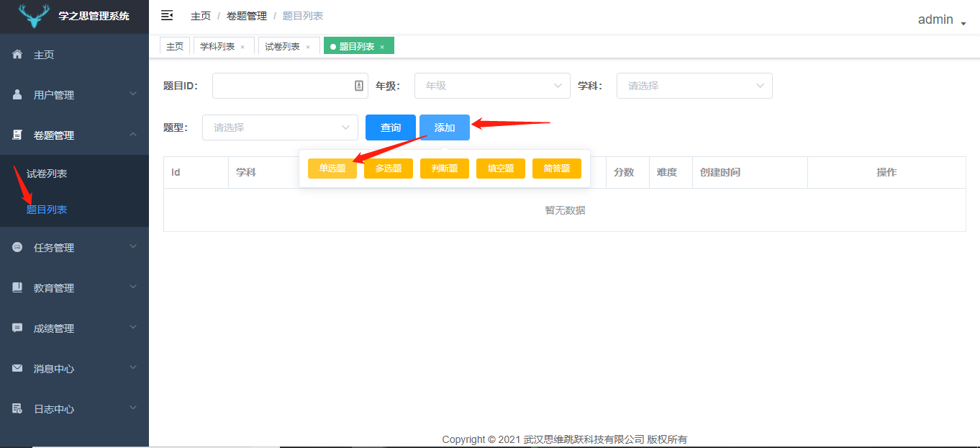Add a 多选题 question
The height and width of the screenshot is (448, 980).
[x=389, y=169]
